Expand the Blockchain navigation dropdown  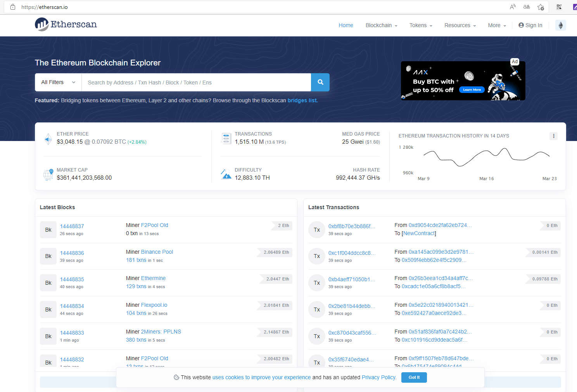(381, 25)
